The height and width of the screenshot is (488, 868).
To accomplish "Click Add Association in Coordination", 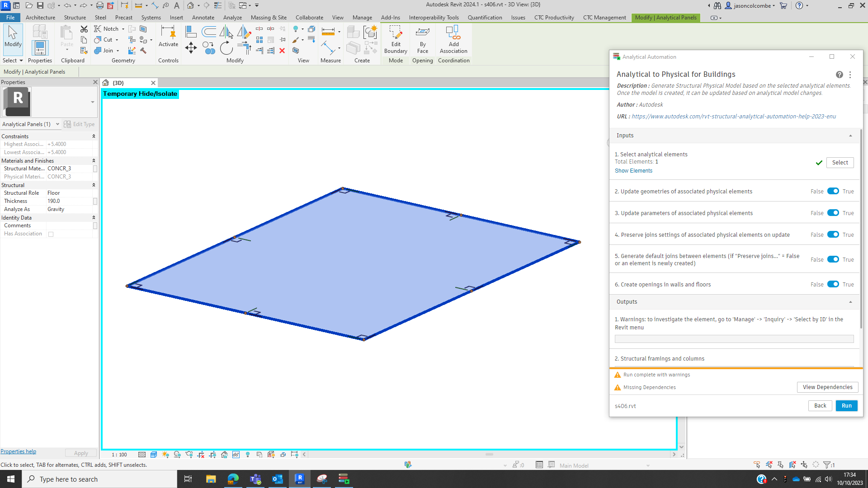I will click(453, 40).
